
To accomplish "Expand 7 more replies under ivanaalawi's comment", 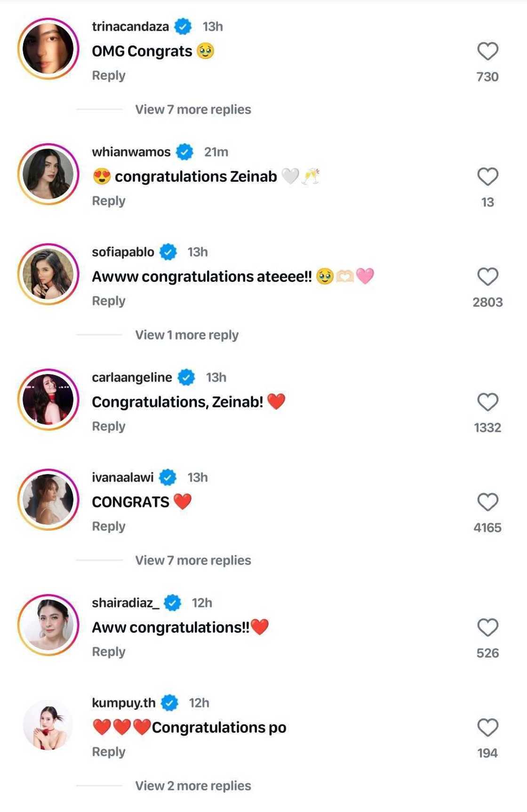I will pyautogui.click(x=192, y=559).
